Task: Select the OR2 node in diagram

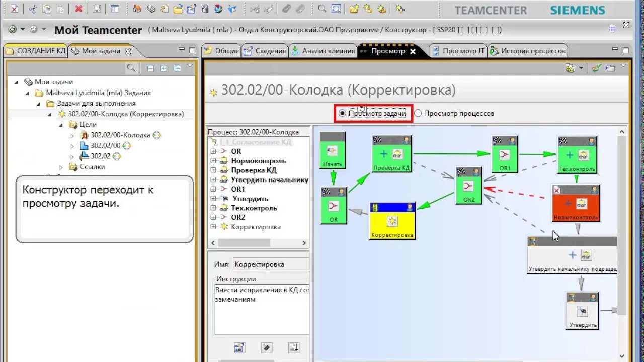Action: (x=469, y=186)
